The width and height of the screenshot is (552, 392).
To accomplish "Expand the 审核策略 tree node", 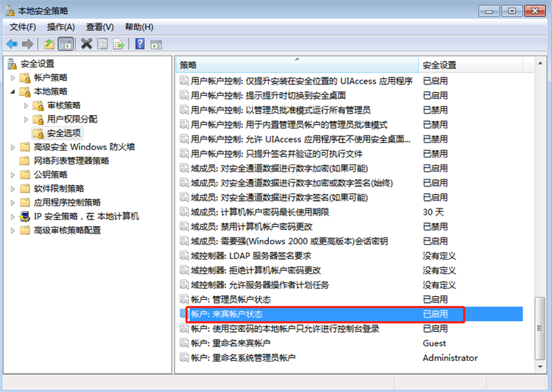I will coord(27,105).
